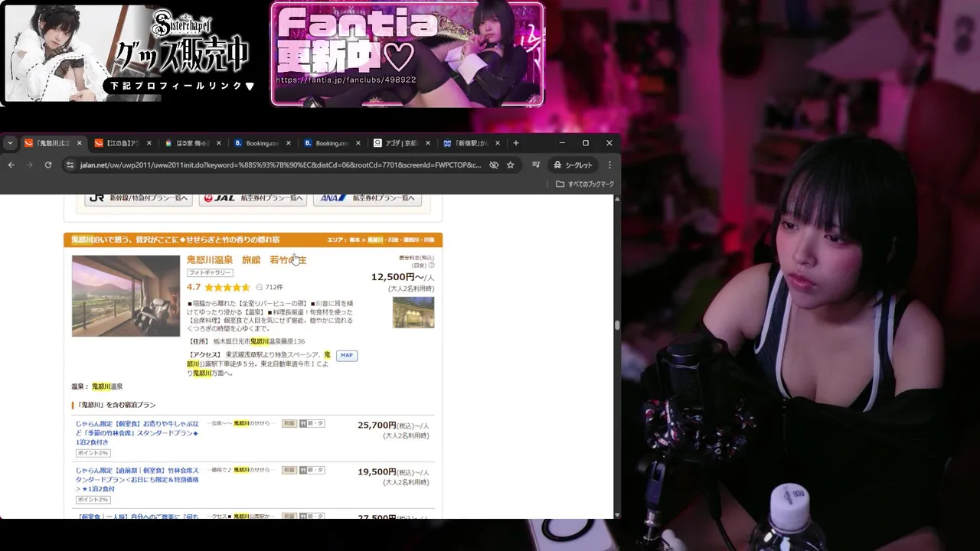Click the 19,500円 price text

tap(377, 472)
